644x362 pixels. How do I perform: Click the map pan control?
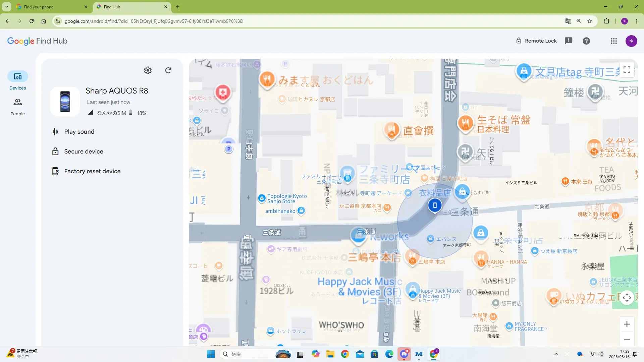tap(627, 298)
